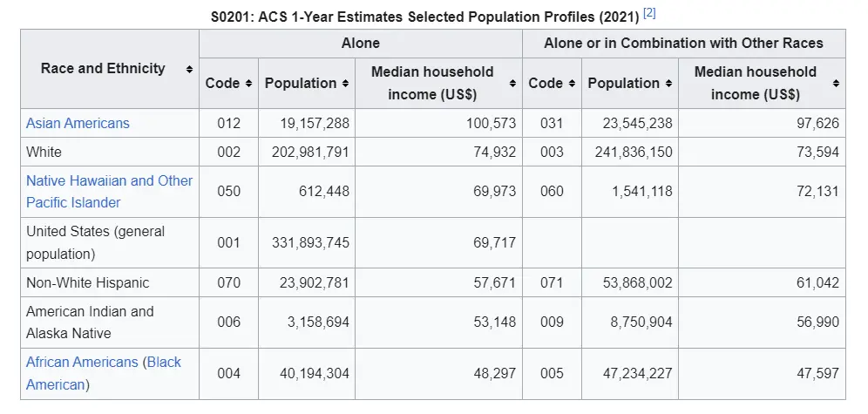Click the Non-White Hispanic row label

coord(87,282)
